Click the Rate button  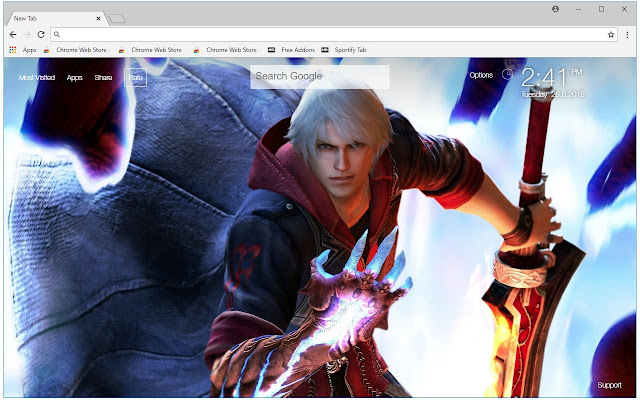pos(136,78)
